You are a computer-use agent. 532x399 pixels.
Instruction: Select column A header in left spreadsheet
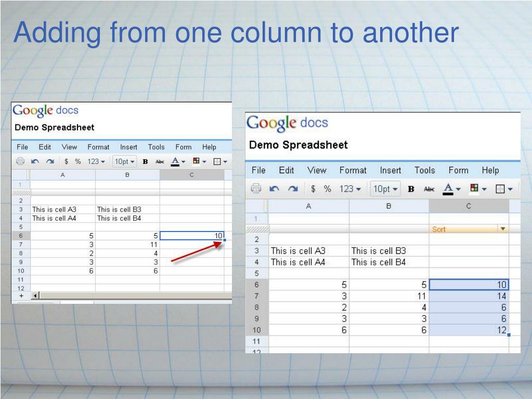pos(63,175)
